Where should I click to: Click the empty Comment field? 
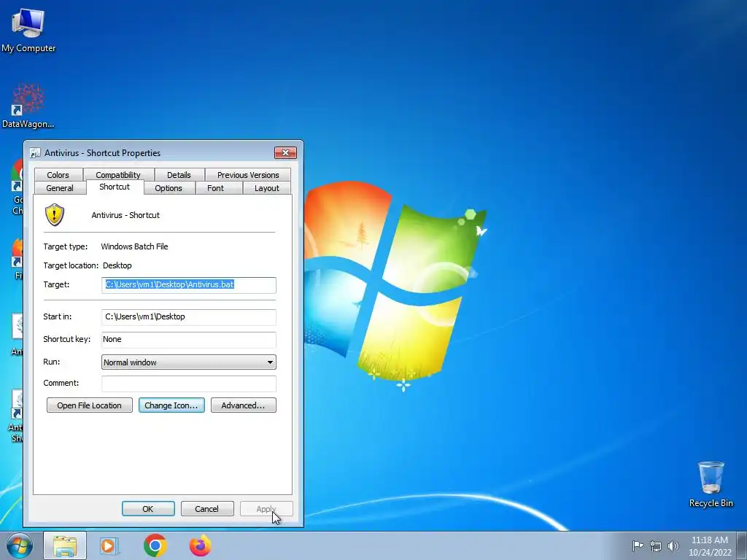tap(189, 384)
